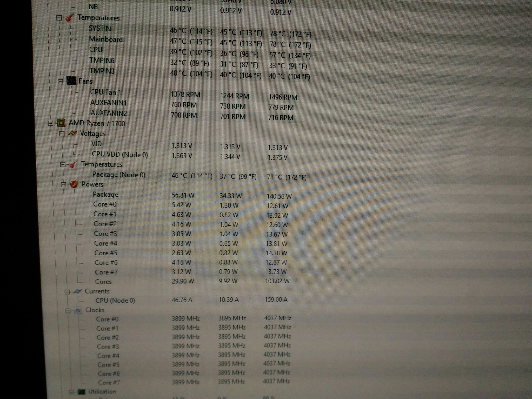Image resolution: width=532 pixels, height=399 pixels.
Task: Click the Fans category icon
Action: coord(71,81)
